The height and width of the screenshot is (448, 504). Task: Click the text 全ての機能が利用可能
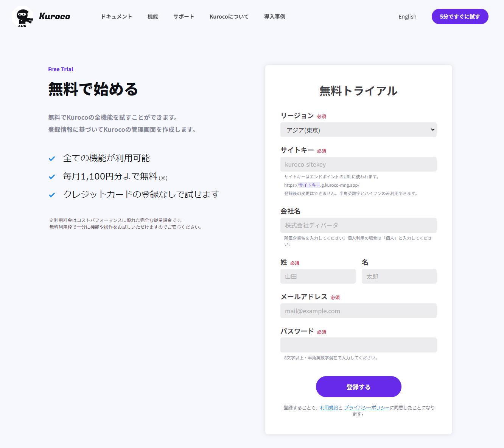click(106, 158)
